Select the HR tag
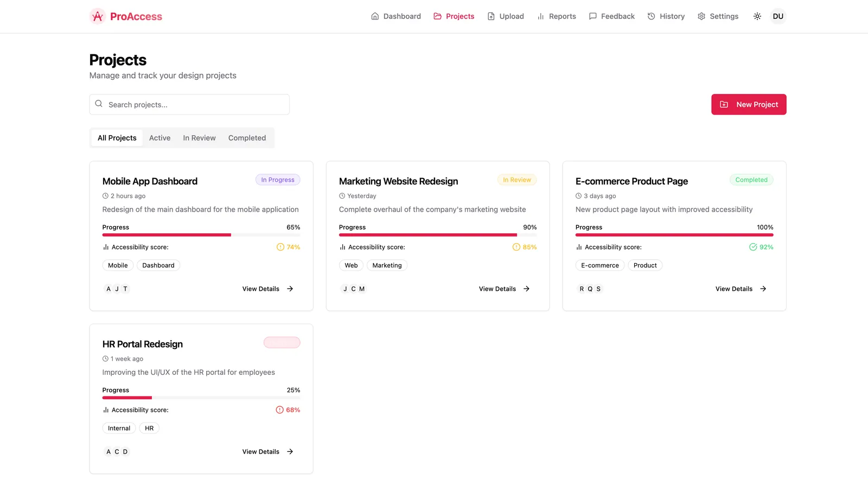Screen dimensions: 868x498 149,428
